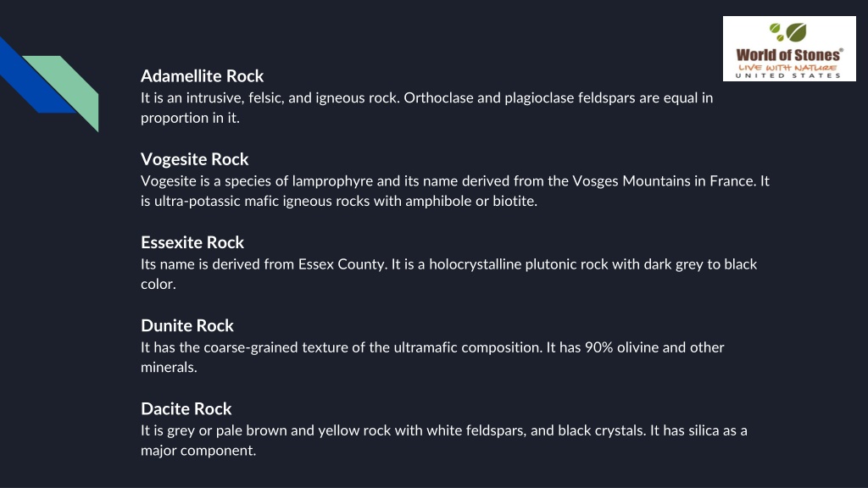Click the blue diagonal stripe graphic
868x488 pixels.
coord(32,76)
